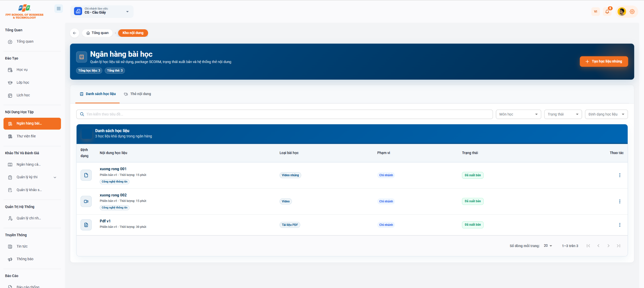Open actions menu for xuong rong 002
Screen dimensions: 644x288
tap(619, 201)
